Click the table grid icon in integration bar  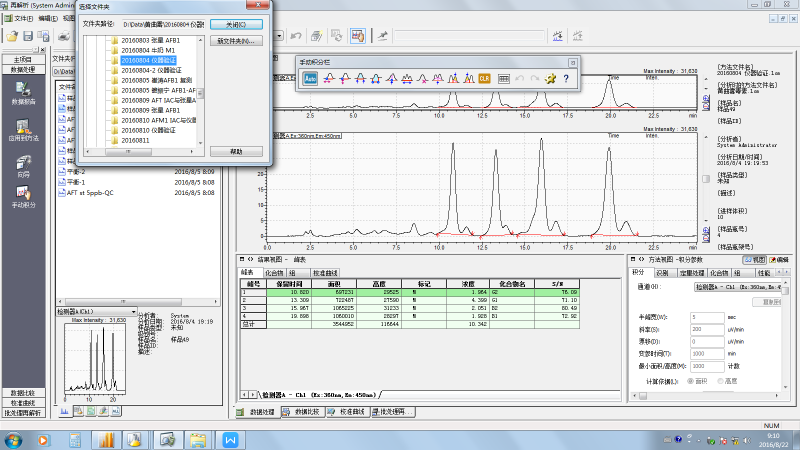point(504,78)
